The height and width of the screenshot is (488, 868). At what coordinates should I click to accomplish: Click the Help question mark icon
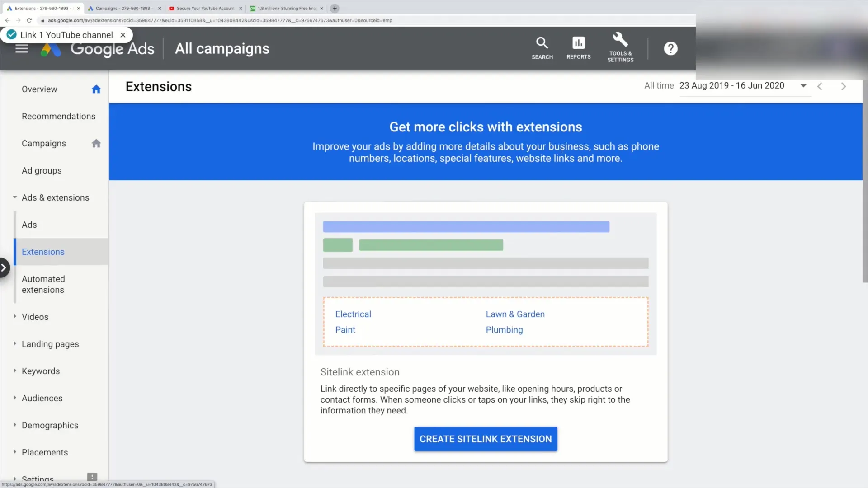(x=671, y=48)
